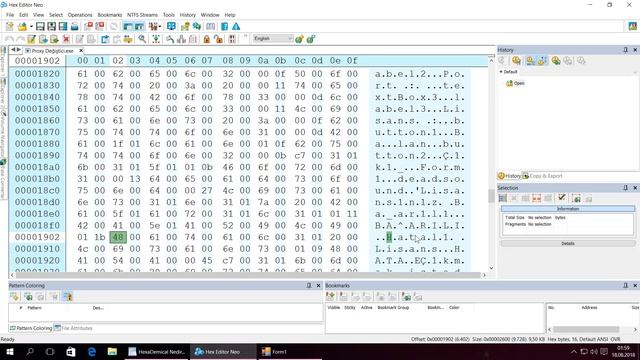Open Windows Start menu
The width and height of the screenshot is (640, 360).
[9, 351]
